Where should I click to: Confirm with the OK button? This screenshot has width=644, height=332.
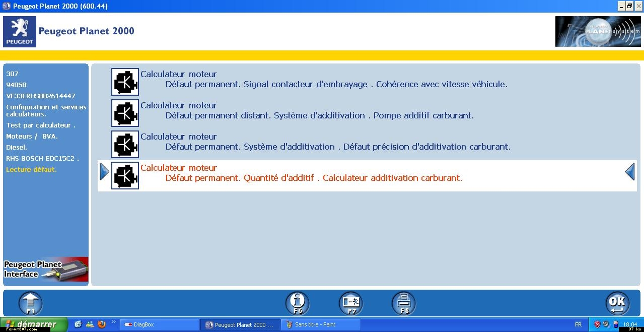(617, 303)
